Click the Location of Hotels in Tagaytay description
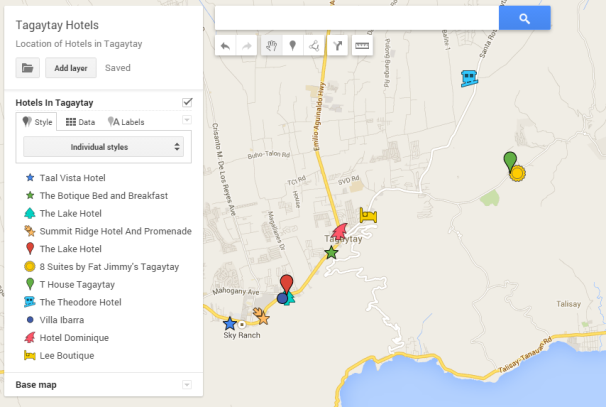The width and height of the screenshot is (606, 407). coord(79,44)
